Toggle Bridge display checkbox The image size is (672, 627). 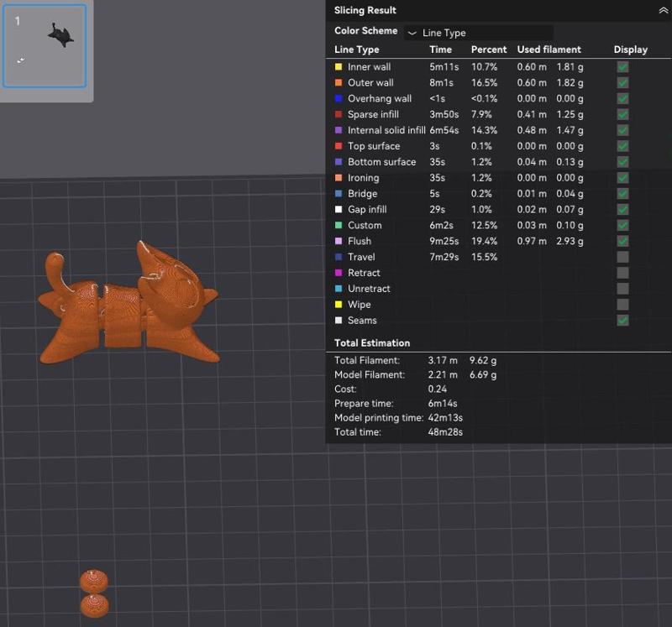click(x=622, y=194)
